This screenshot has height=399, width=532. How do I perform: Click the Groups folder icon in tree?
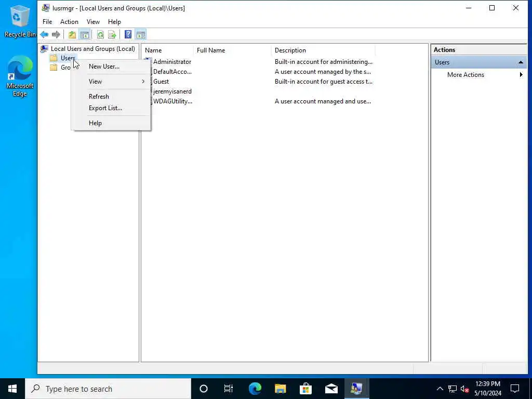[x=54, y=68]
